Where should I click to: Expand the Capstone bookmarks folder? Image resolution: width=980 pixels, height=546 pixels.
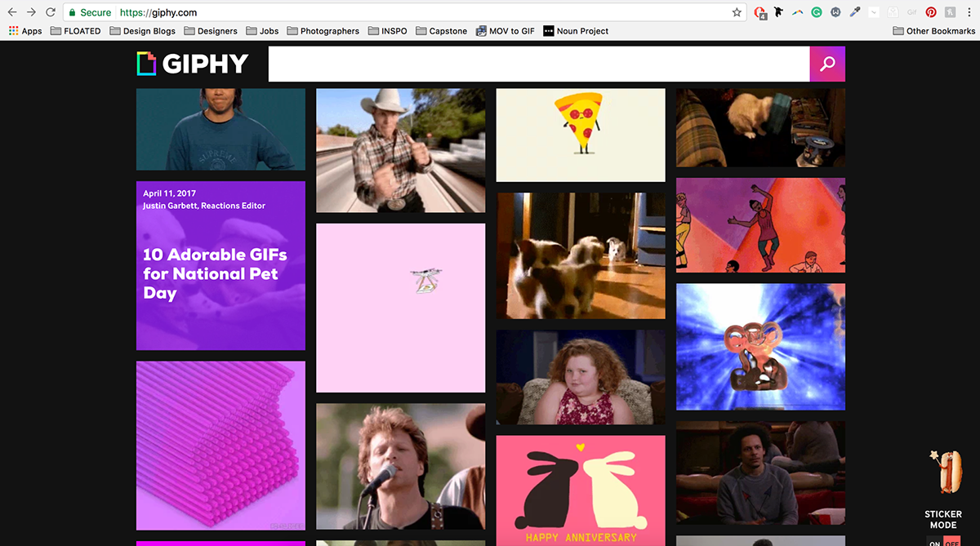[x=442, y=31]
